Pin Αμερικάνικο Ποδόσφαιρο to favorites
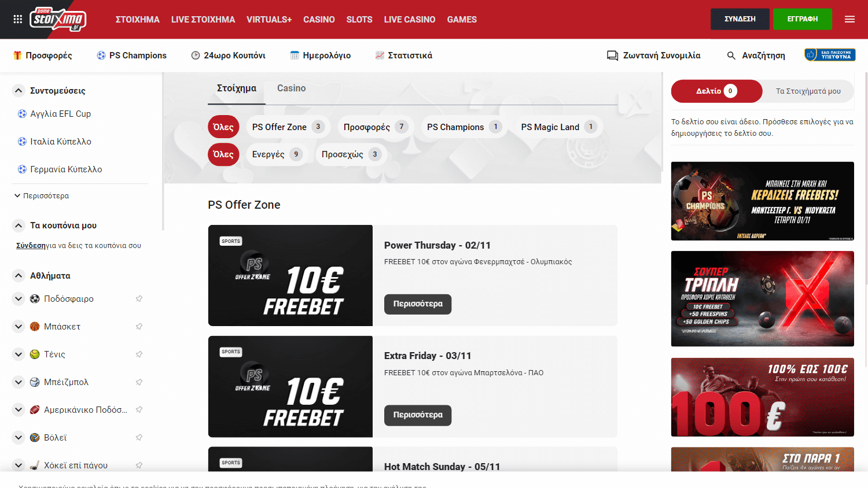 (139, 410)
